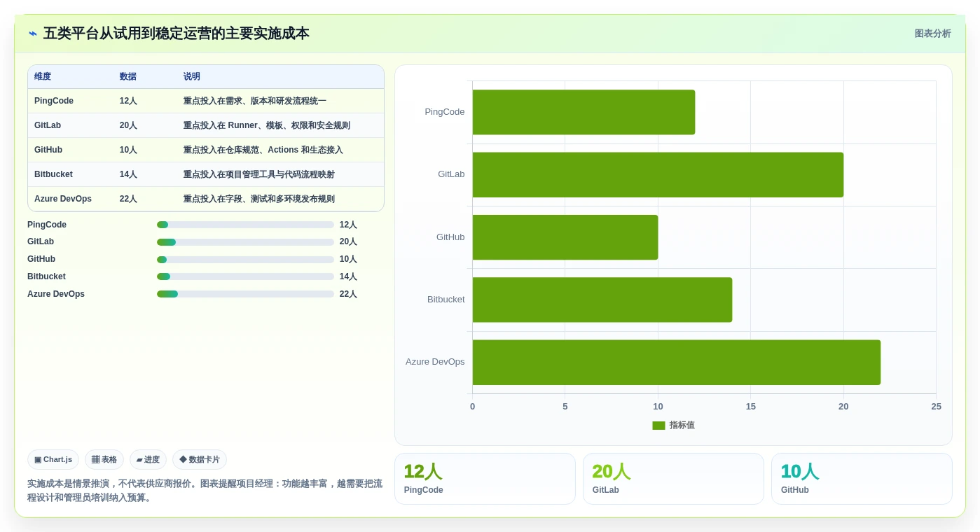Click the 15 tick on the chart x-axis
This screenshot has width=980, height=532.
click(751, 407)
